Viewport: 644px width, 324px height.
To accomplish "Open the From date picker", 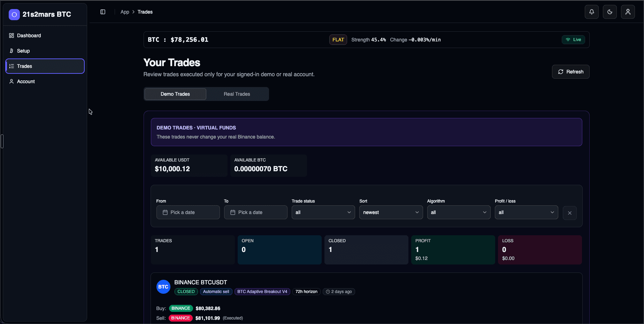I will (x=188, y=212).
